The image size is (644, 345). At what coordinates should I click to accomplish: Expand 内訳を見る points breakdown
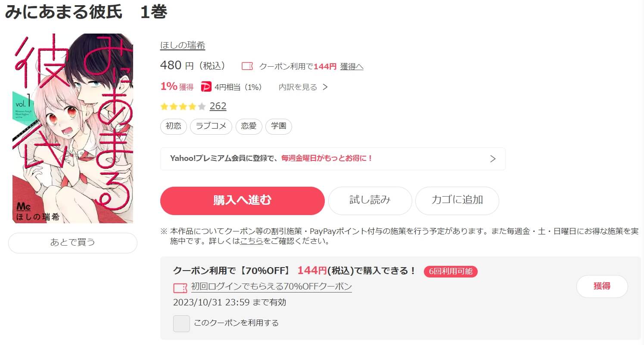(303, 87)
